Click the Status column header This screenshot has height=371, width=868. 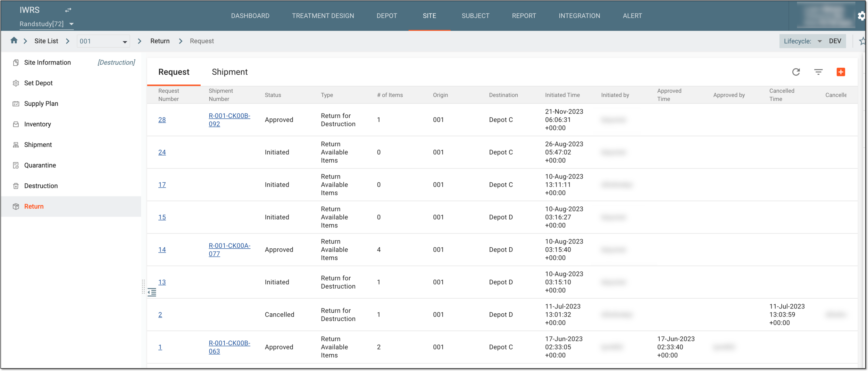coord(273,95)
